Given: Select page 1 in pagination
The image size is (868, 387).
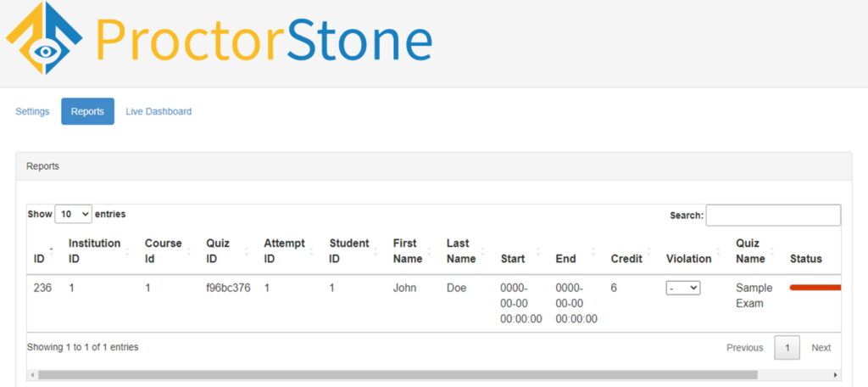Looking at the screenshot, I should (787, 347).
